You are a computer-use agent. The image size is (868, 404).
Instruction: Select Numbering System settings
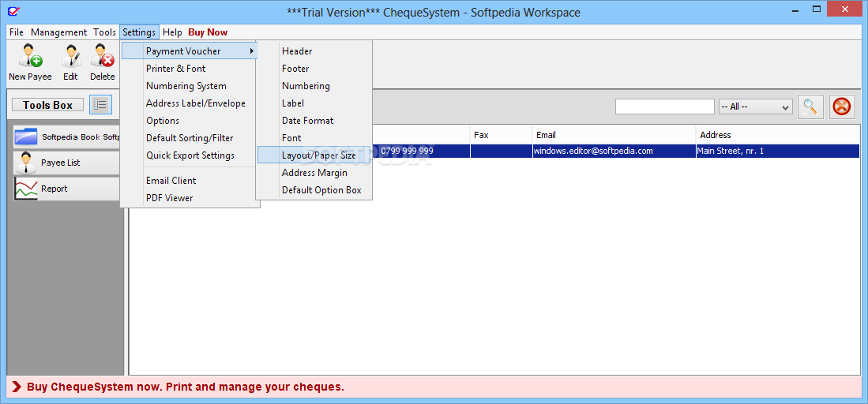(x=190, y=86)
